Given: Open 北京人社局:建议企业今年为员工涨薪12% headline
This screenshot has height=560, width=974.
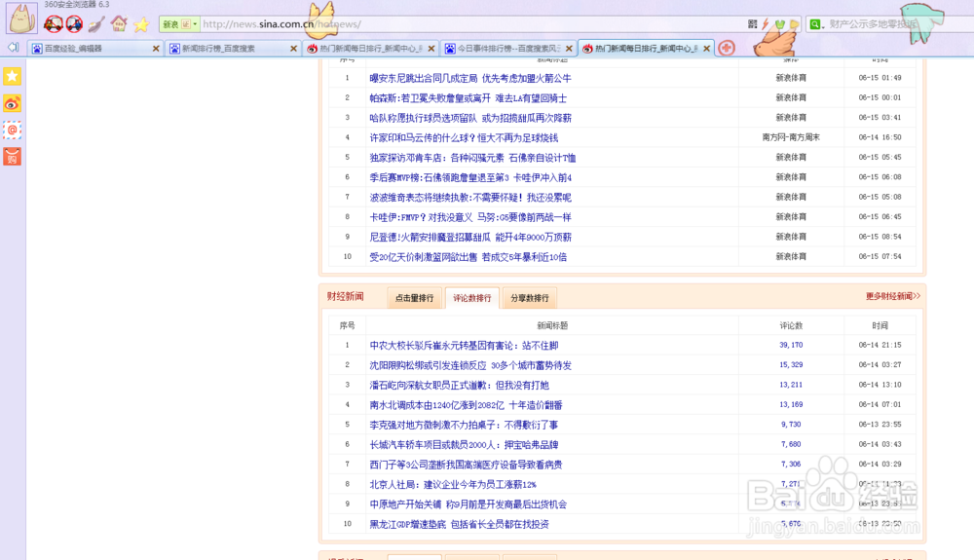Looking at the screenshot, I should tap(453, 485).
